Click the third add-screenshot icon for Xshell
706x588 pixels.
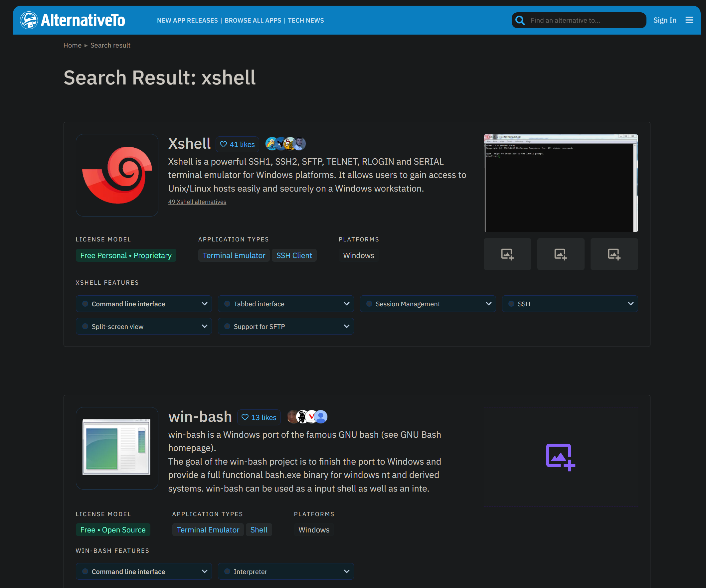click(x=614, y=254)
